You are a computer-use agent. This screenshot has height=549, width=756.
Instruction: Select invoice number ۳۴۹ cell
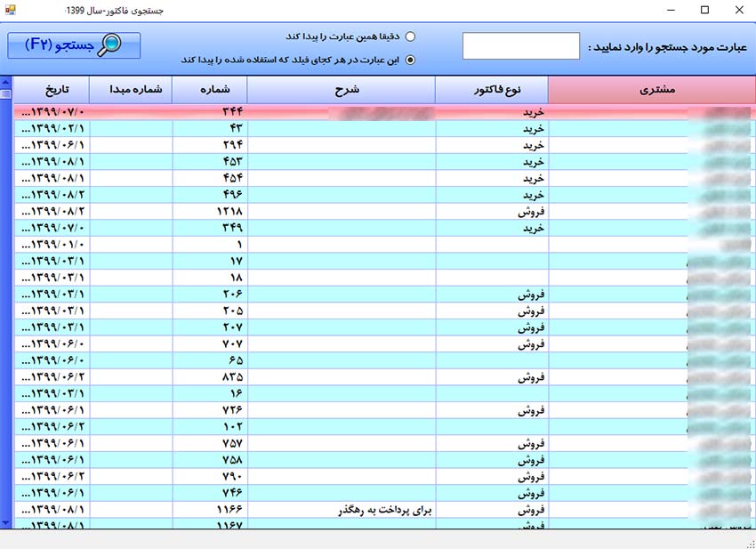pyautogui.click(x=210, y=228)
